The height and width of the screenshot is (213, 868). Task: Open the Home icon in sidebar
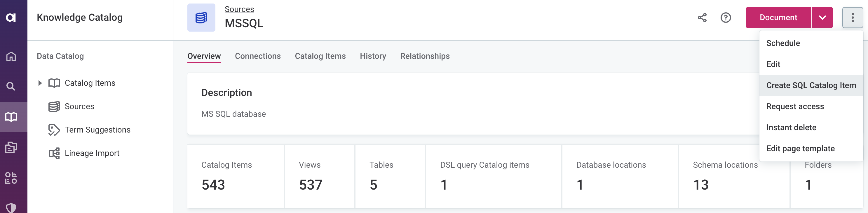point(11,57)
